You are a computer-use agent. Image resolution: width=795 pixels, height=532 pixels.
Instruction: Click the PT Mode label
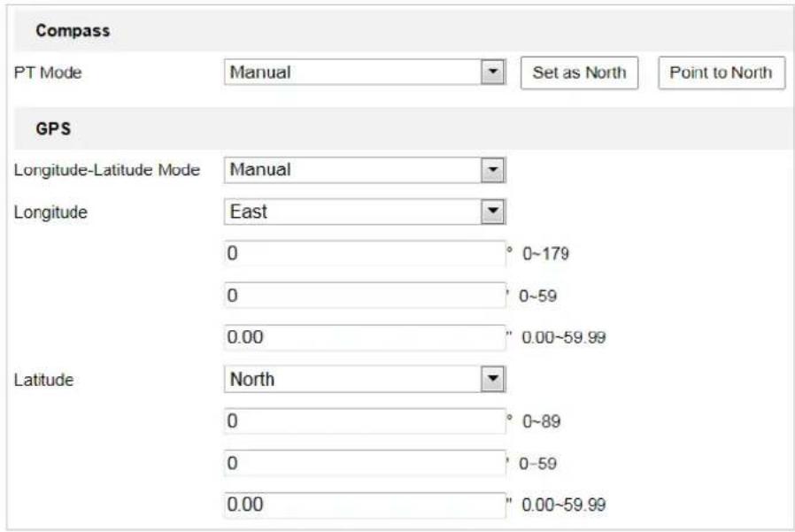[x=48, y=73]
